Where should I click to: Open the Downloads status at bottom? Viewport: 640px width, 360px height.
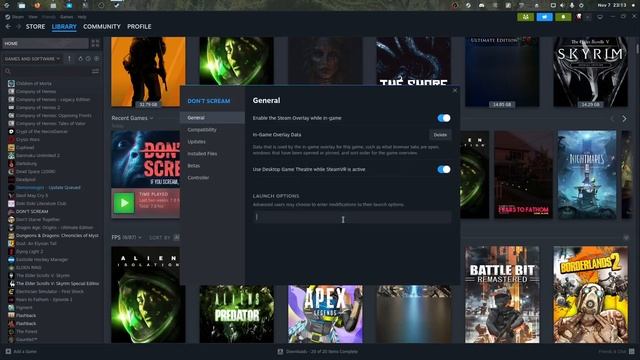(x=318, y=351)
